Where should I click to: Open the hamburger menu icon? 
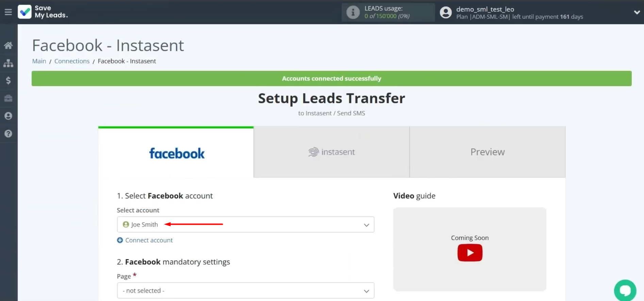[8, 12]
